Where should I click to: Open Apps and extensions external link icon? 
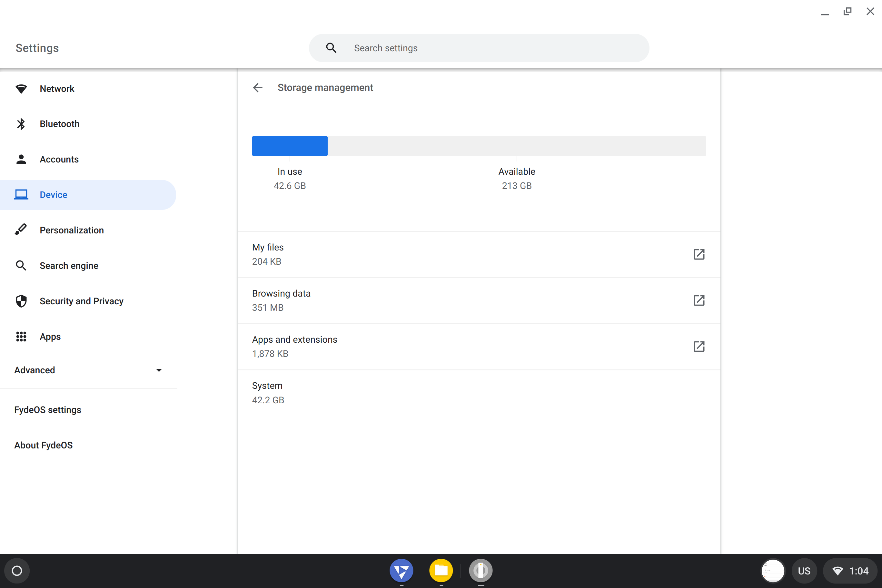point(699,347)
